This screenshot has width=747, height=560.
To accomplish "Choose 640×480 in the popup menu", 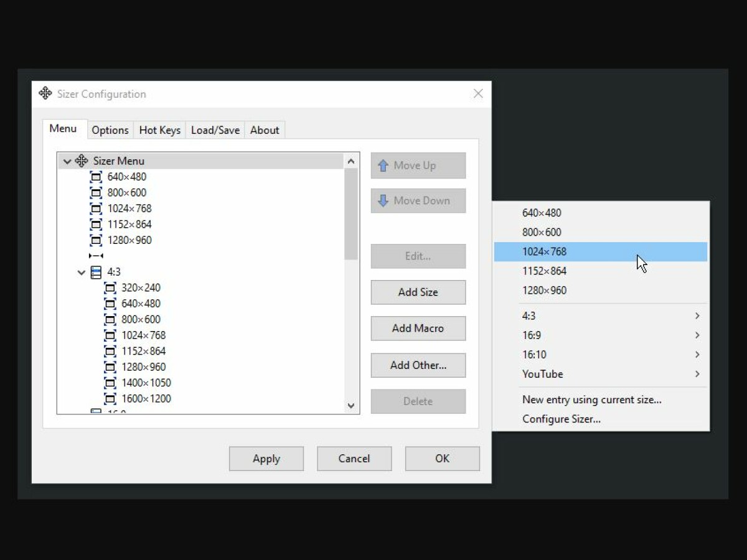I will (x=601, y=213).
